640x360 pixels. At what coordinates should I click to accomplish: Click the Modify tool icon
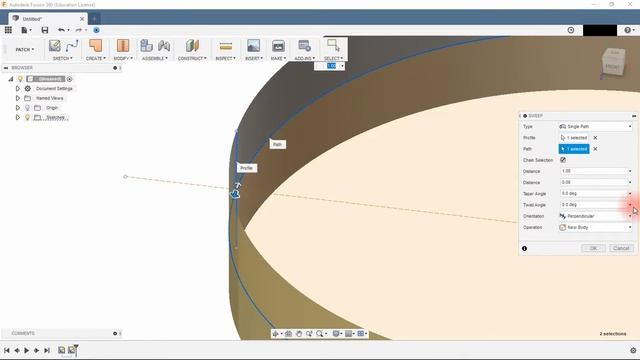(x=122, y=46)
